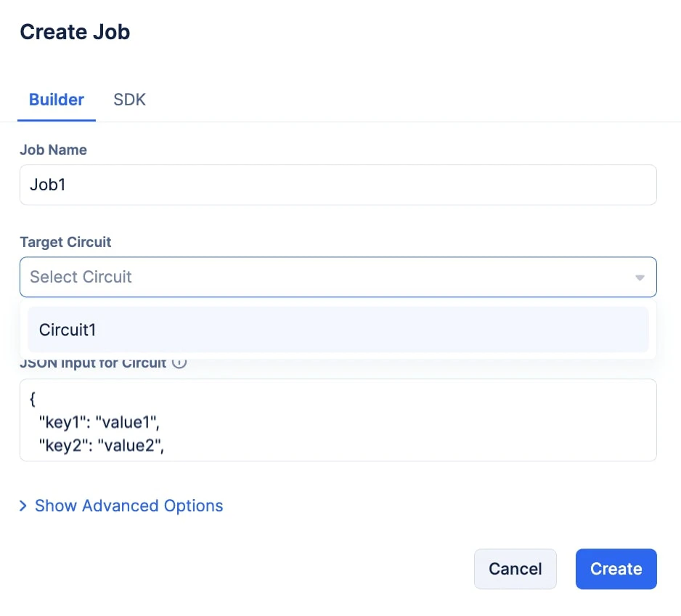Show Advanced Options link
The image size is (681, 616).
(x=129, y=506)
